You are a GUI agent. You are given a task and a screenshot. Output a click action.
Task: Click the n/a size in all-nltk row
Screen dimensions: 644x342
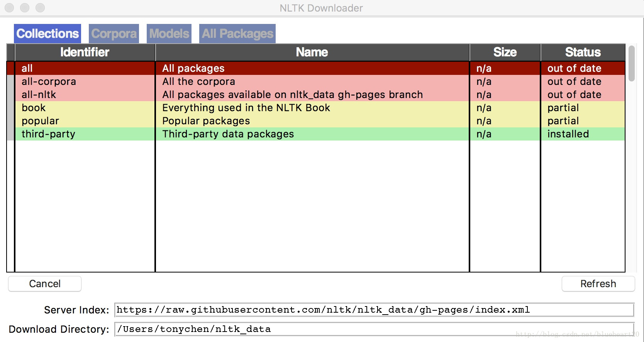tap(505, 95)
